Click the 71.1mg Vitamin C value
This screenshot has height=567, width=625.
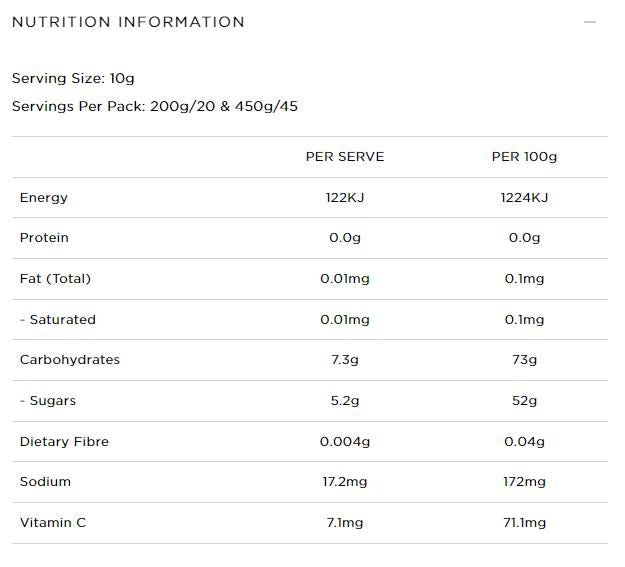[524, 523]
